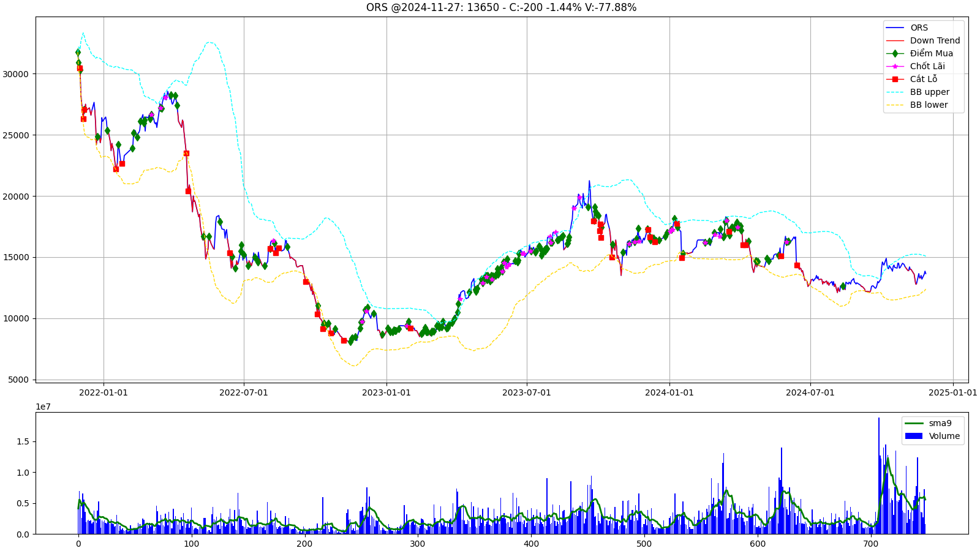Viewport: 980px width, 551px height.
Task: Click the 0.0 volume axis label
Action: coord(23,534)
